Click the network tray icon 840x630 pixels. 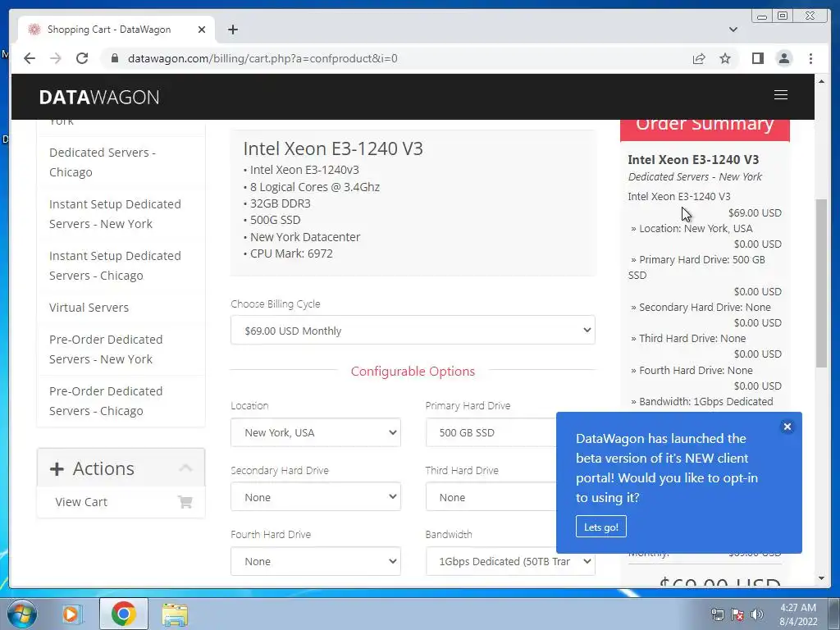[717, 614]
